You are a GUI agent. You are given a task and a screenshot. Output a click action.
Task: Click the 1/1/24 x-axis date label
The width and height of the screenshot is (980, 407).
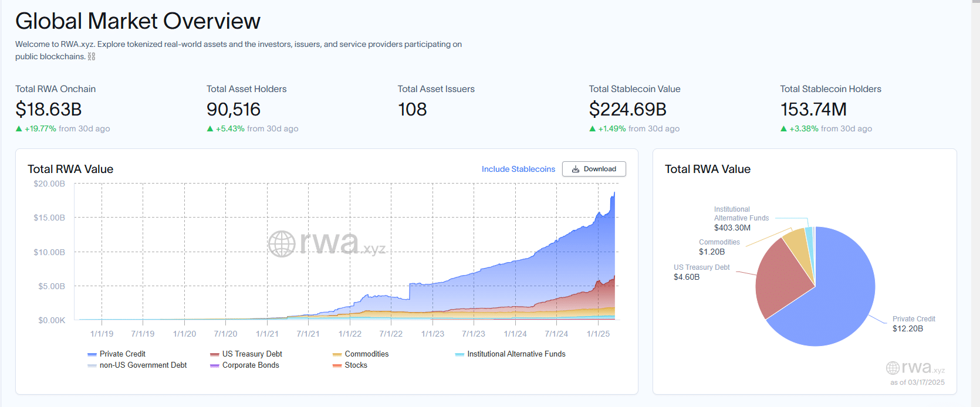pos(515,334)
